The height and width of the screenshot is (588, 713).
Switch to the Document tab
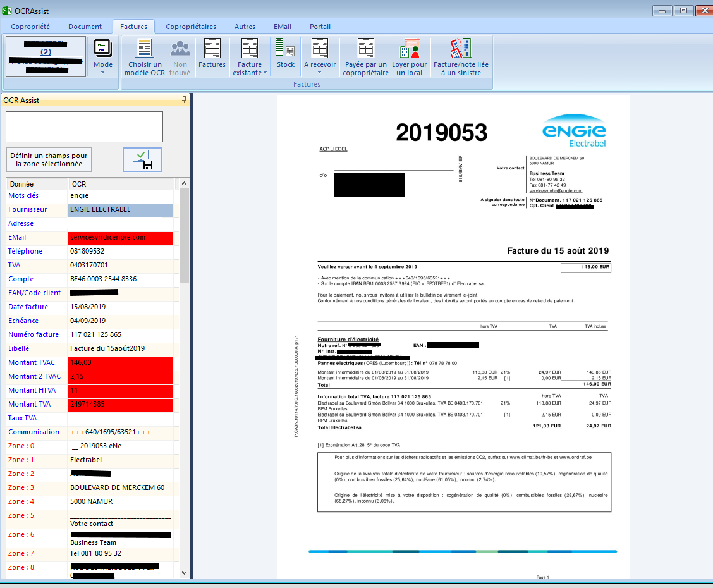tap(85, 27)
